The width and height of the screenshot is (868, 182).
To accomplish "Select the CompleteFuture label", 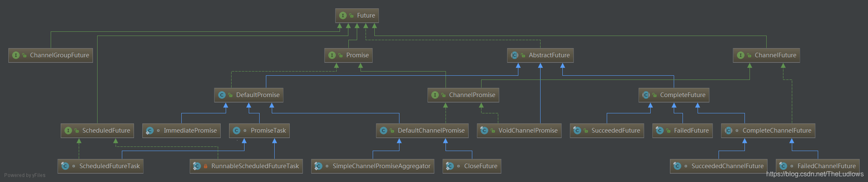I will tap(683, 95).
